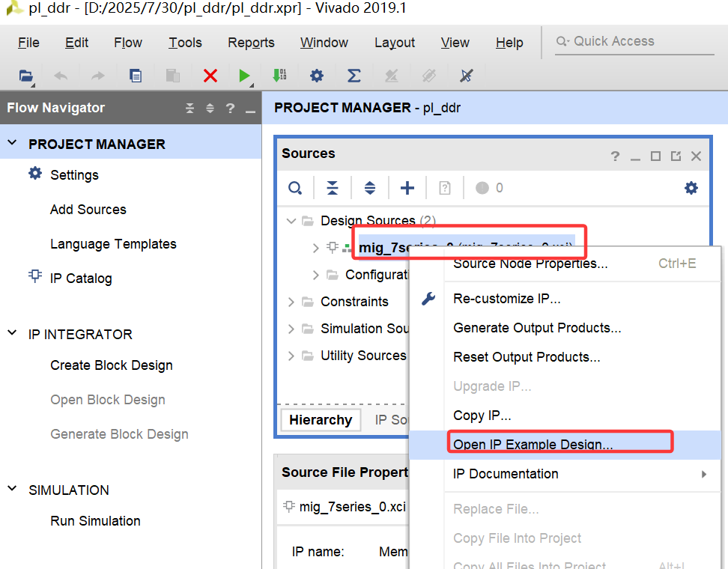Click the Paste toolbar icon

(x=173, y=75)
